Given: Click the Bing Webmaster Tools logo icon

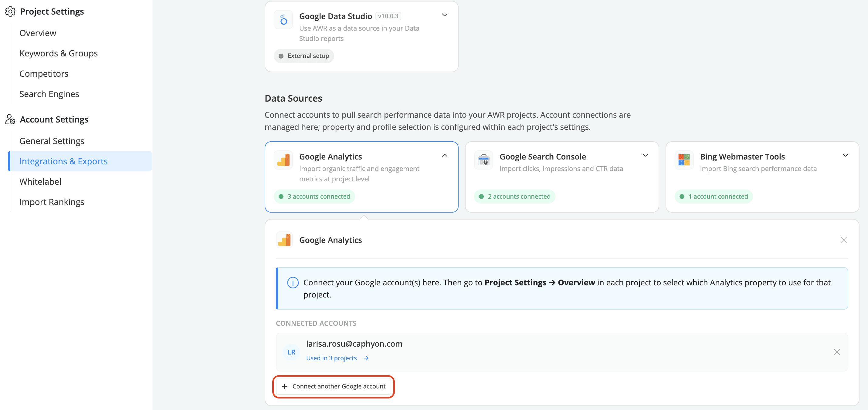Looking at the screenshot, I should (684, 160).
